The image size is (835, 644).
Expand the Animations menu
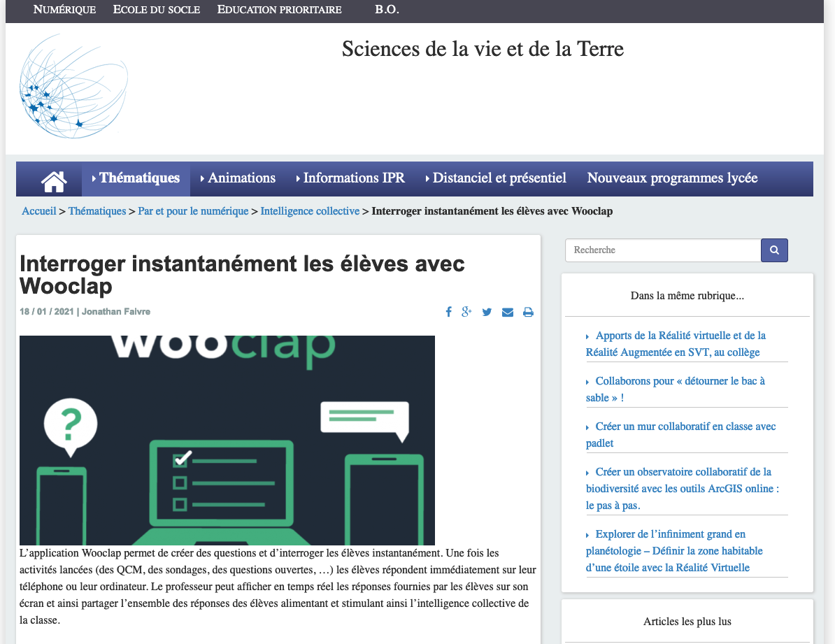(x=238, y=178)
